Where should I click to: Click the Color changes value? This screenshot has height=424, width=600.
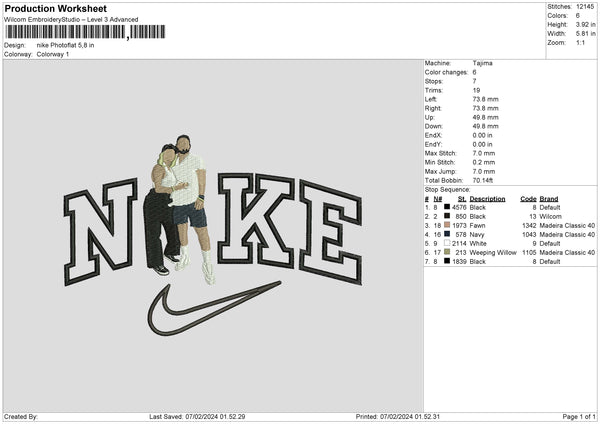[x=474, y=72]
